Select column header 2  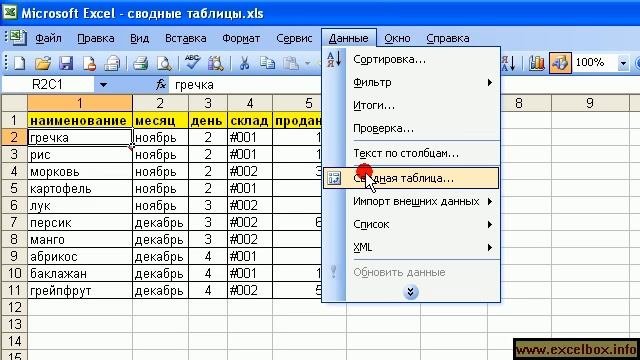click(x=160, y=103)
